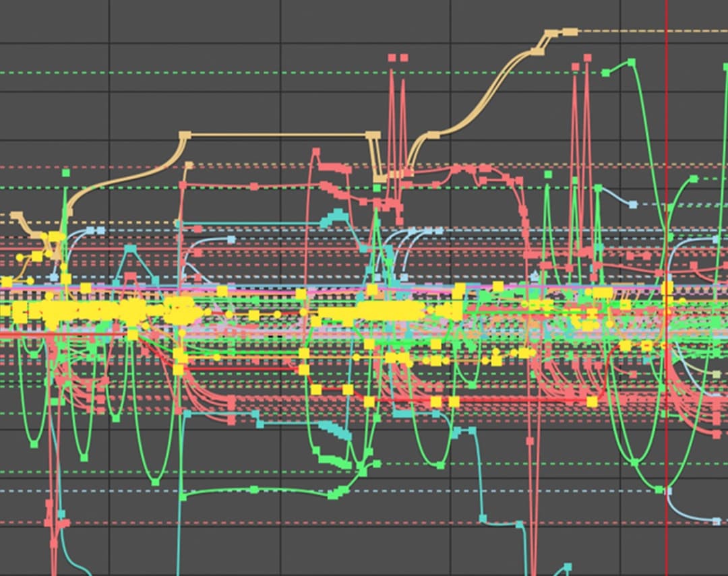Select the green keyframe starting the long low flat segment
Viewport: 728px width, 576px height.
tap(183, 497)
